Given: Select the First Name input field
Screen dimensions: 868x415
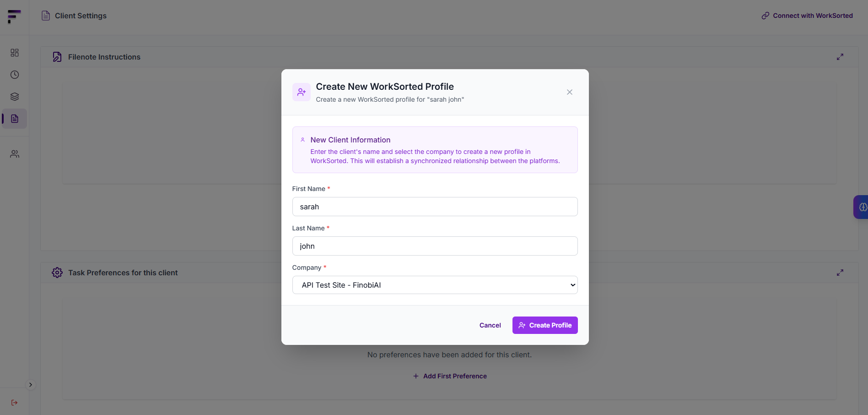Looking at the screenshot, I should (434, 207).
